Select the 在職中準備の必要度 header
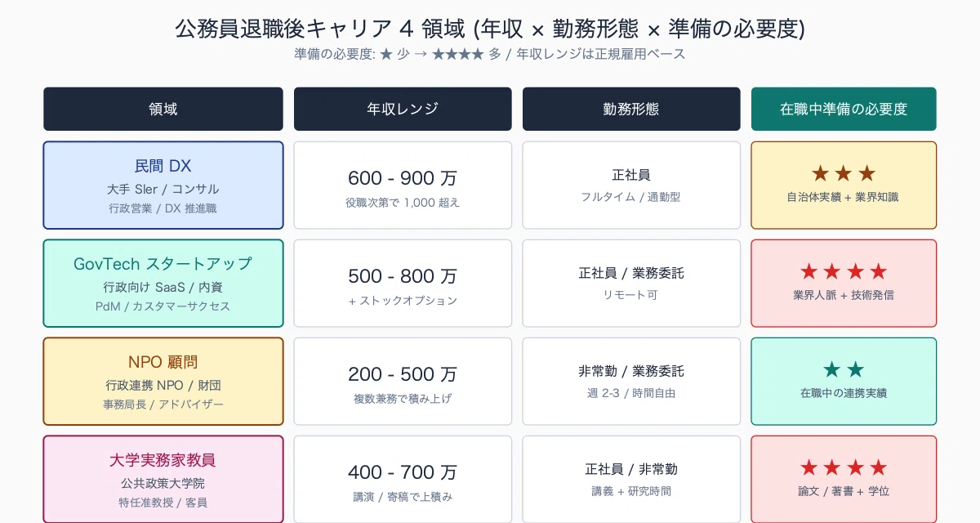Viewport: 980px width, 523px height. 844,109
